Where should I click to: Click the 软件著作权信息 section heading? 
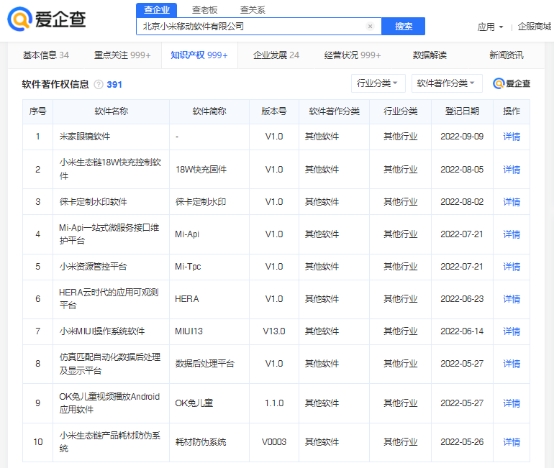click(x=55, y=84)
